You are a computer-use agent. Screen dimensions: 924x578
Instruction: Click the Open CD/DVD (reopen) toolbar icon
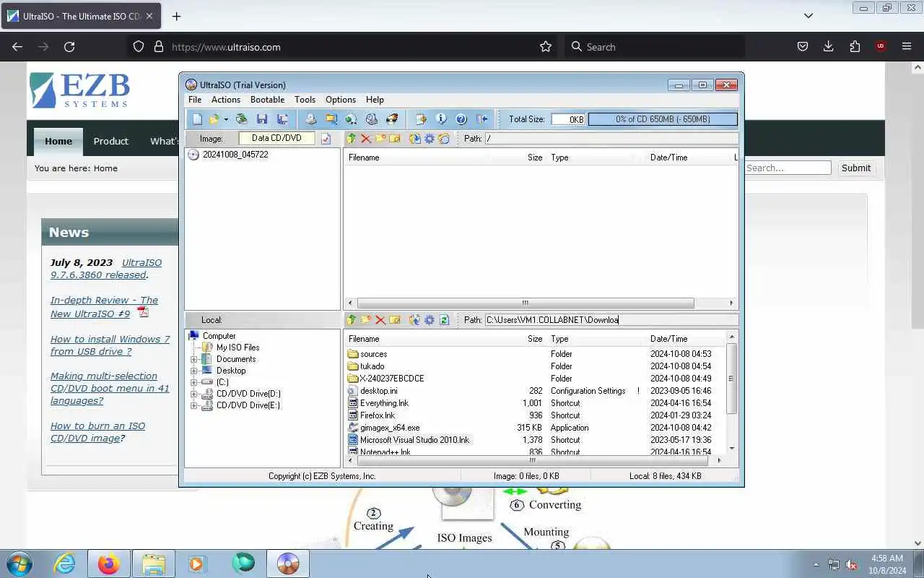click(241, 119)
